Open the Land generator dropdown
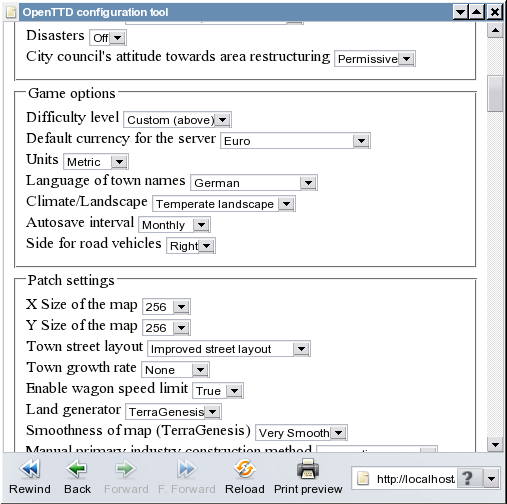Screen dimensions: 507x504 pos(173,412)
